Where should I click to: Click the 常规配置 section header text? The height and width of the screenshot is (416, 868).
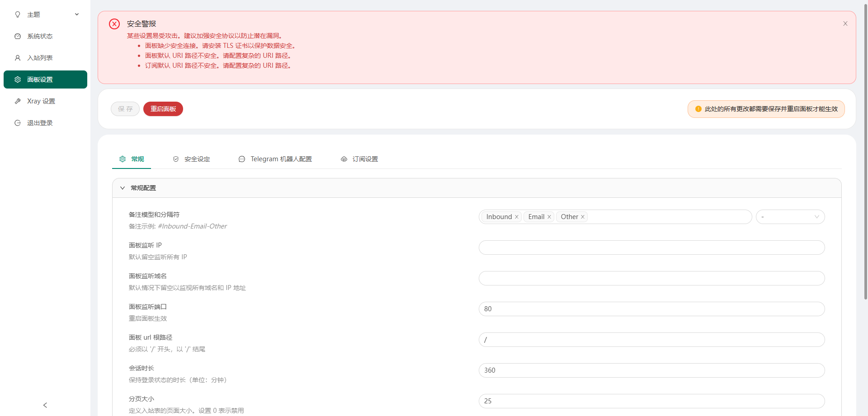(x=143, y=188)
